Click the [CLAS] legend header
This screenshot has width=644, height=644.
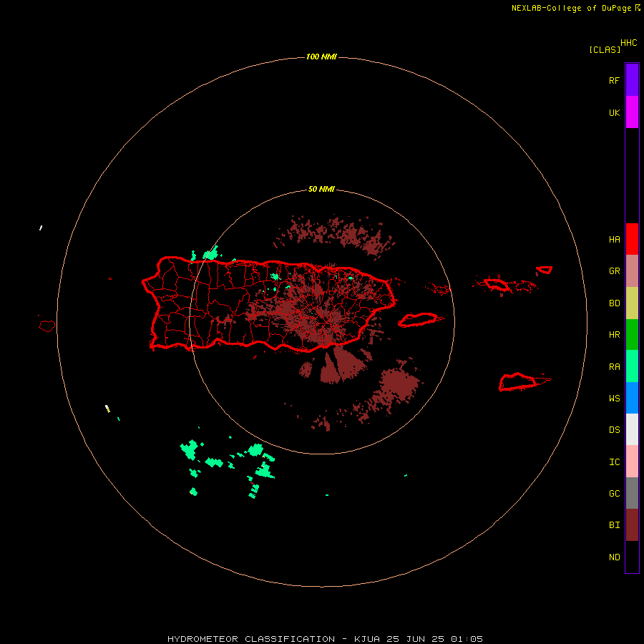[x=605, y=49]
